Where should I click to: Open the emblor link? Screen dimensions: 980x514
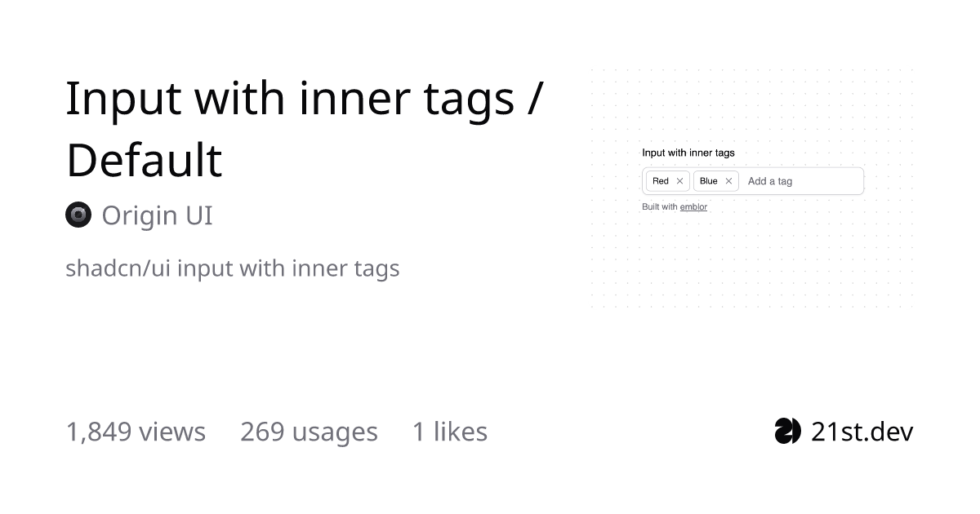[693, 207]
